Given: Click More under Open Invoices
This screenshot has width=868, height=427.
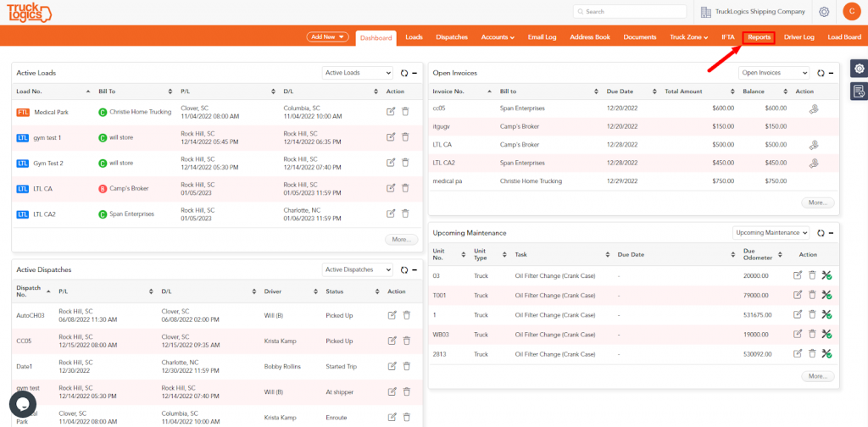Looking at the screenshot, I should point(818,203).
